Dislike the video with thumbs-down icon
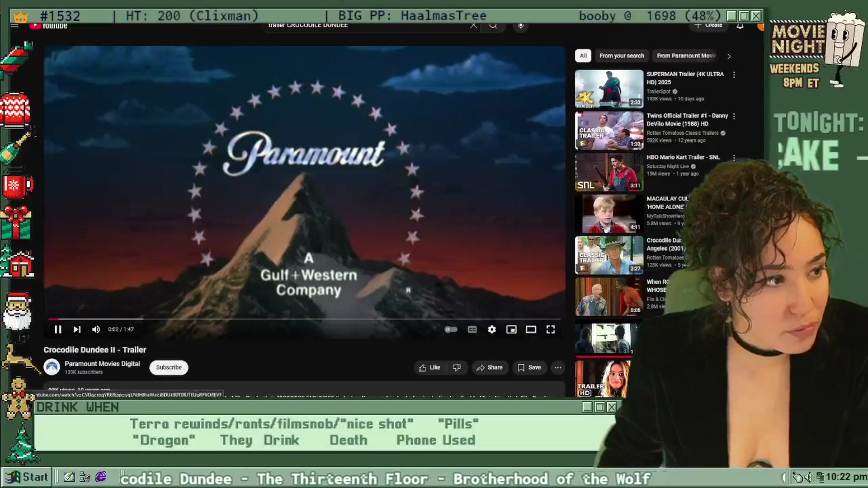Viewport: 868px width, 488px height. 457,367
